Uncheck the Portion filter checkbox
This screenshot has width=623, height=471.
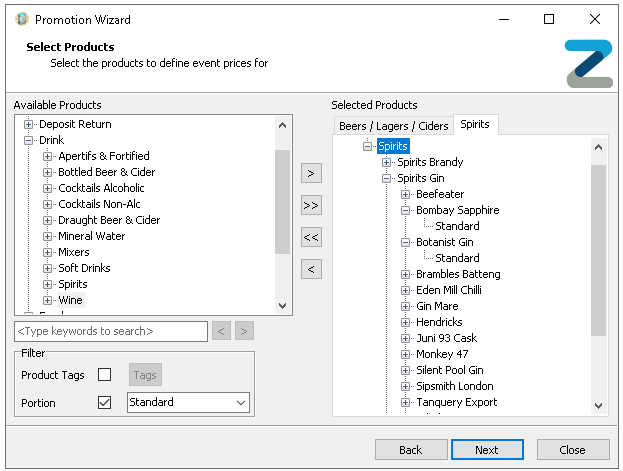(105, 402)
